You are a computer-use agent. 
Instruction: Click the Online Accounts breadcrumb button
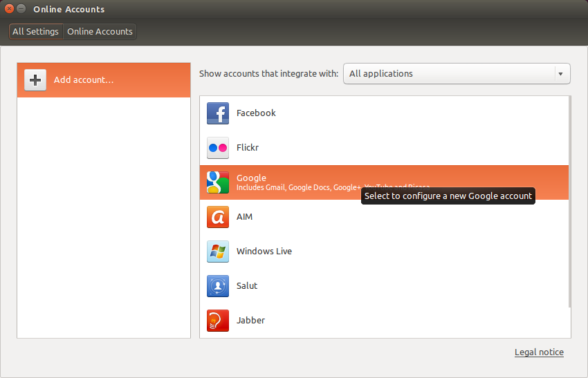click(100, 32)
